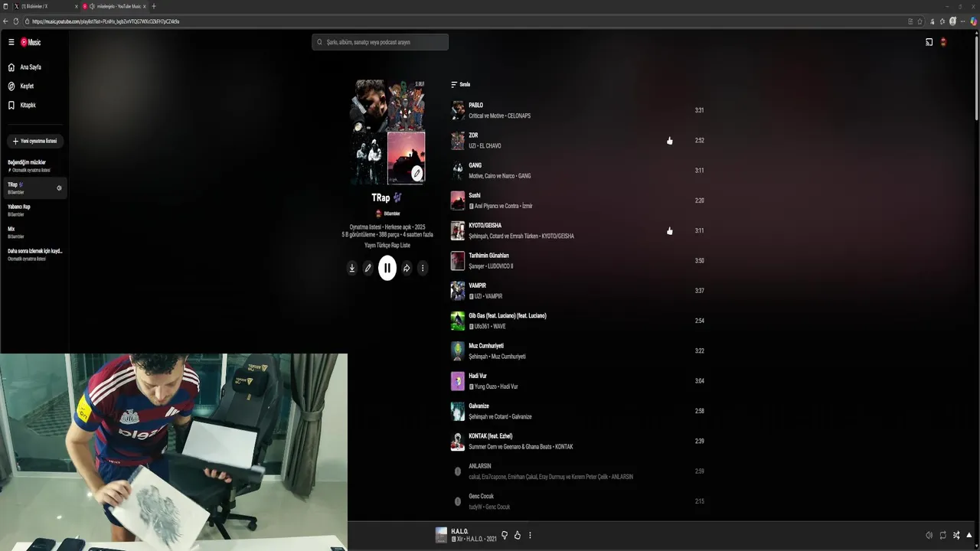This screenshot has width=980, height=551.
Task: Click the H.A.L.O. album art in player bar
Action: click(441, 535)
